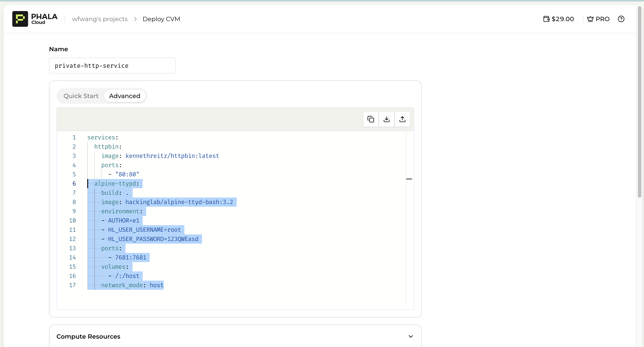The image size is (644, 347).
Task: Switch to the Quick Start tab
Action: coord(81,96)
